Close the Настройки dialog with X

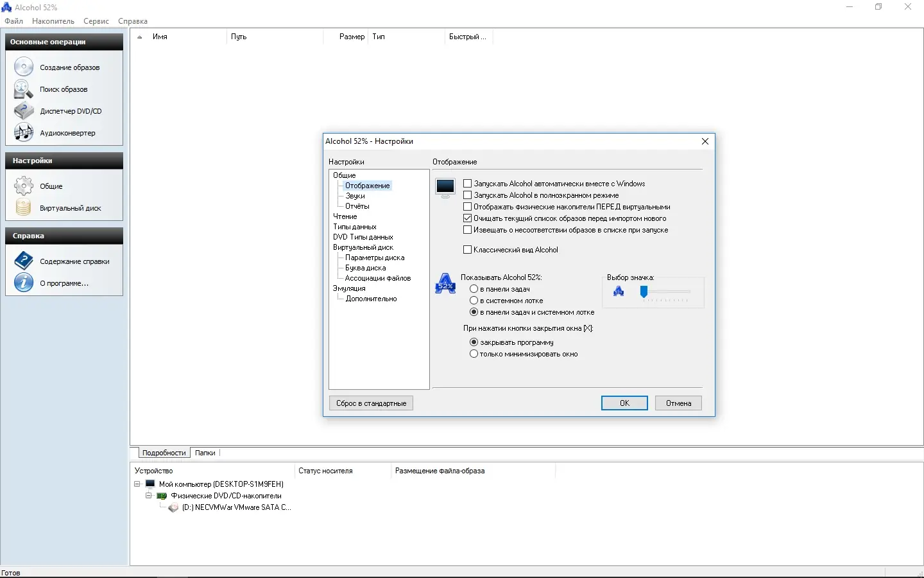(x=705, y=141)
